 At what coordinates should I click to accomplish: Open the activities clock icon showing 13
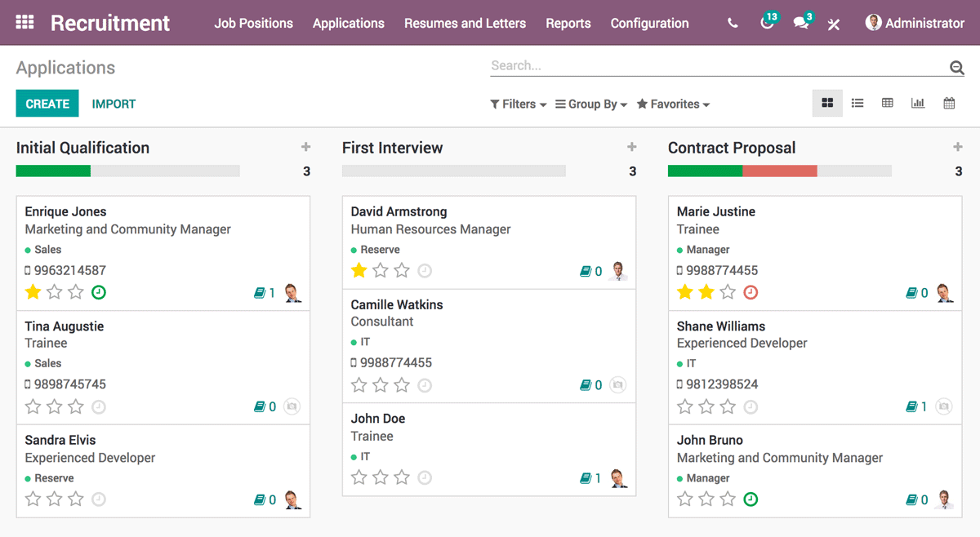pyautogui.click(x=766, y=24)
